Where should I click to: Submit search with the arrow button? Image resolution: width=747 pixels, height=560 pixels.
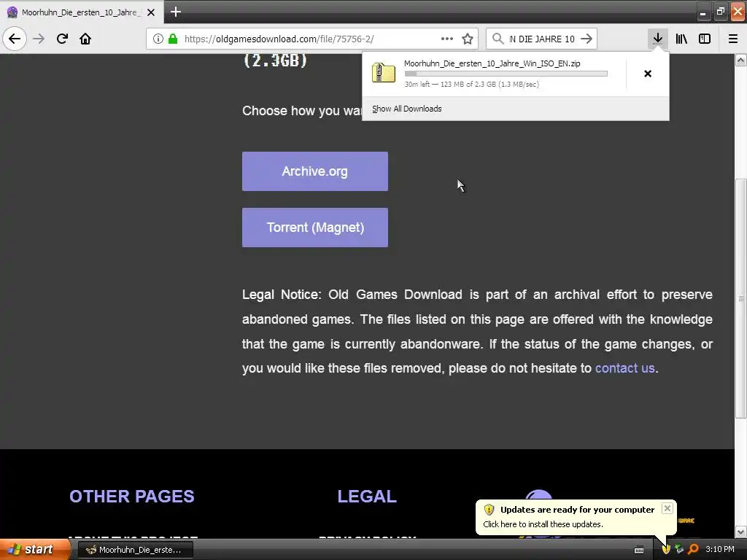[x=587, y=39]
